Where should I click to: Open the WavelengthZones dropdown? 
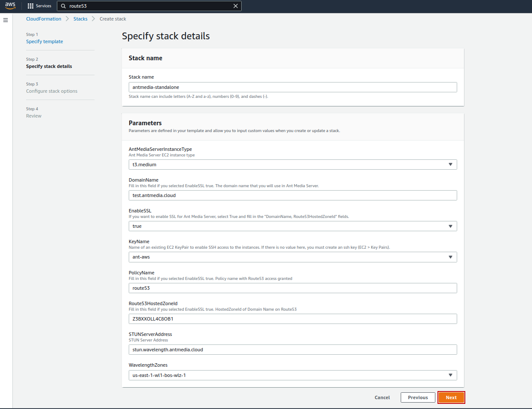tap(293, 375)
